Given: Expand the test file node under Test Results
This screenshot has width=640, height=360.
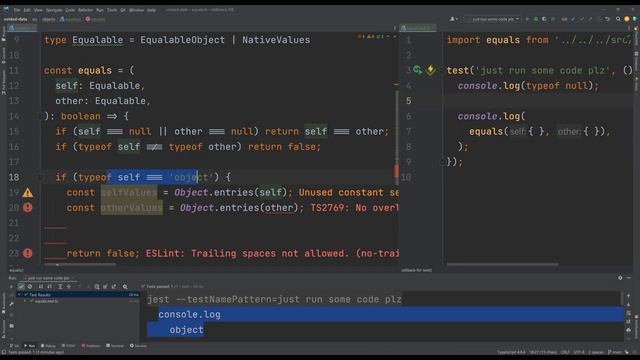Looking at the screenshot, I should [x=24, y=301].
